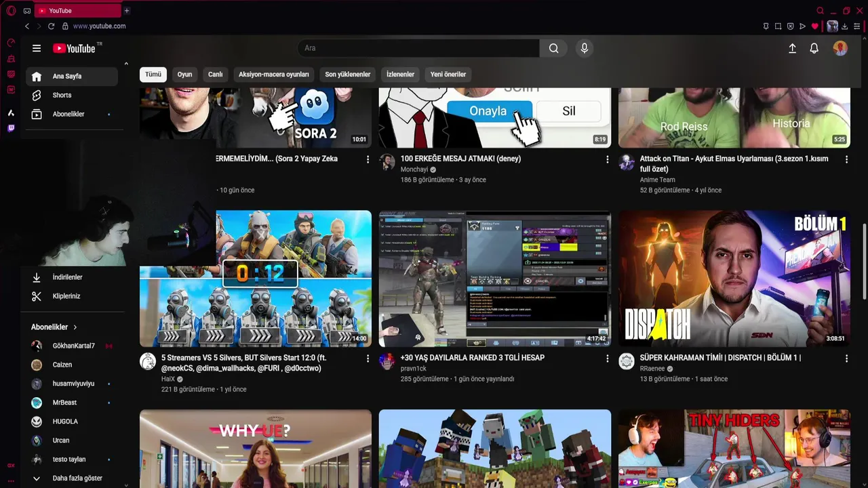The height and width of the screenshot is (488, 868).
Task: Open GökhanKartal7 channel subscription
Action: tap(72, 346)
